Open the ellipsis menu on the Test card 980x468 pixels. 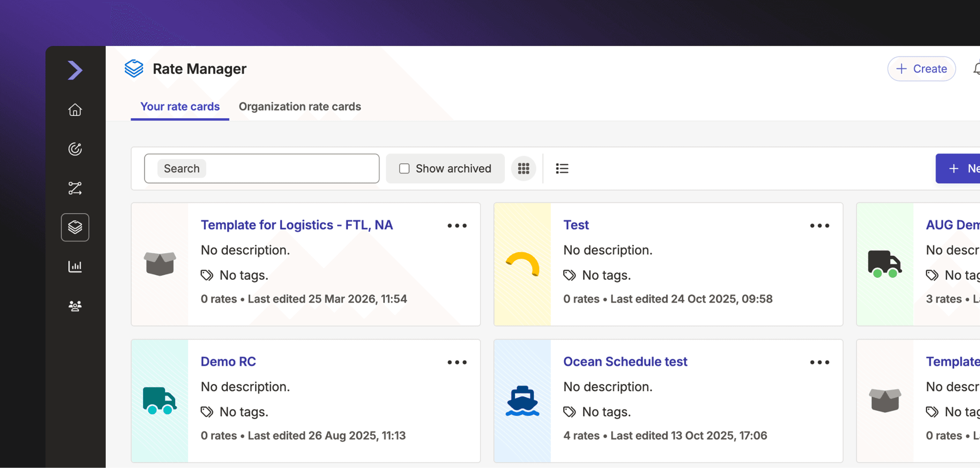pyautogui.click(x=820, y=225)
